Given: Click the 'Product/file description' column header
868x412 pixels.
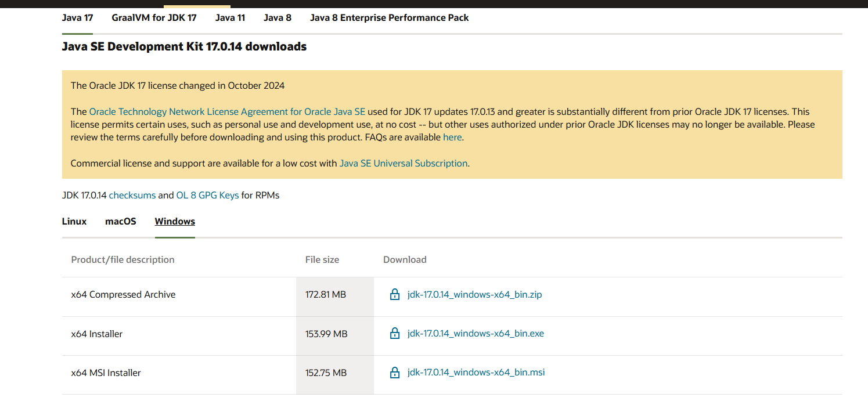Looking at the screenshot, I should (x=123, y=259).
